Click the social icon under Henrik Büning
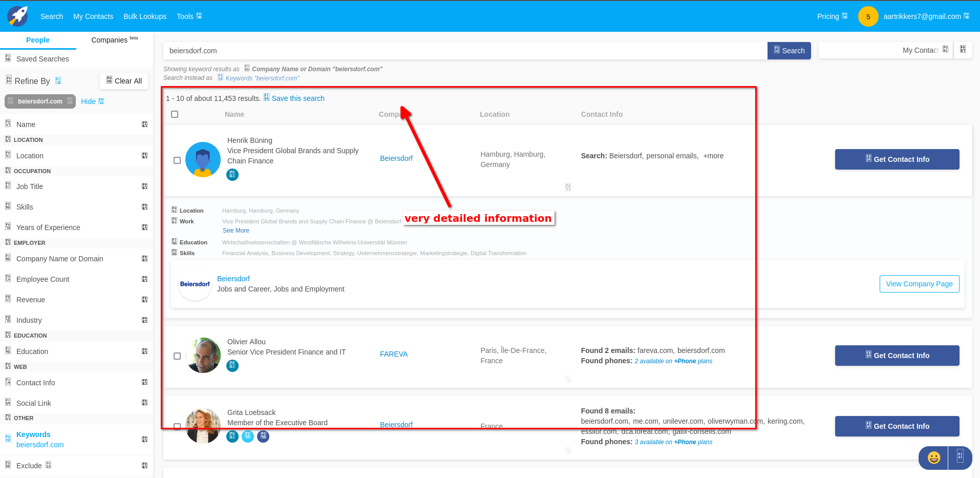This screenshot has height=478, width=980. tap(232, 175)
